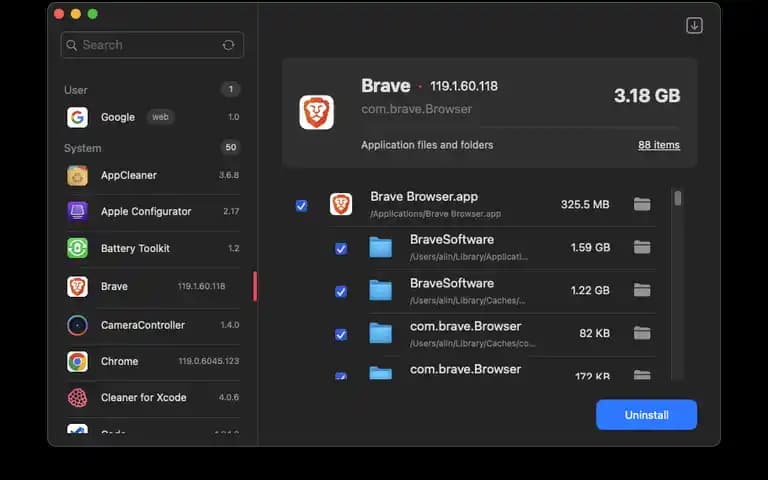Click the Battery Toolkit app icon
The image size is (768, 480).
pos(77,248)
